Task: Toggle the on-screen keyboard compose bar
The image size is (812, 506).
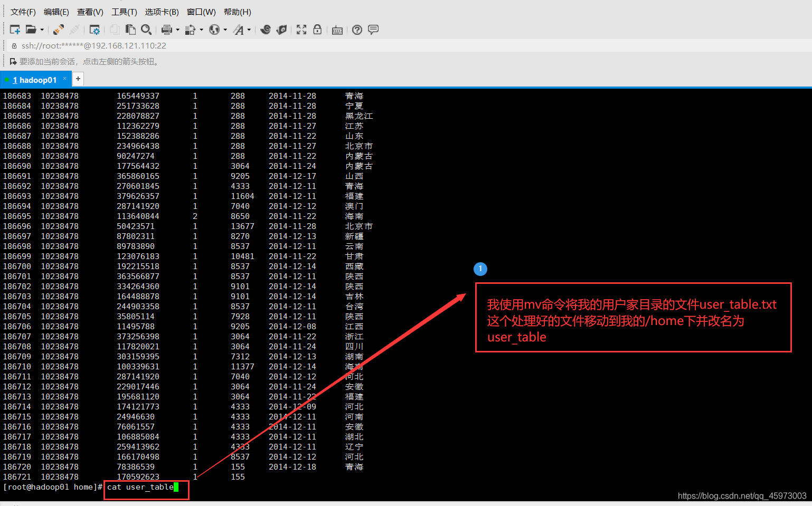Action: (337, 30)
